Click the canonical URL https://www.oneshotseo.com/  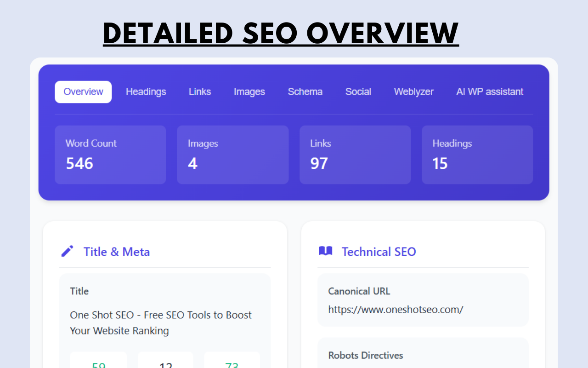396,310
